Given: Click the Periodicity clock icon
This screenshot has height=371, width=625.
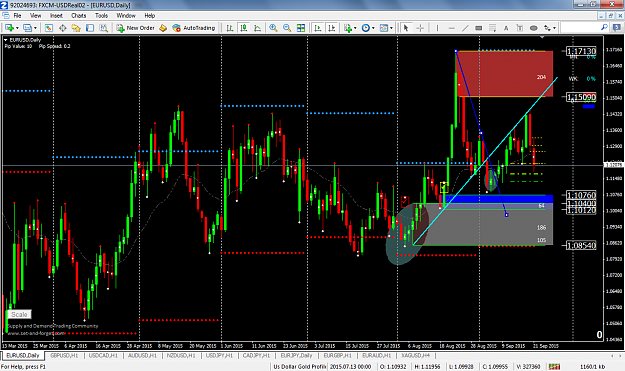Looking at the screenshot, I should (366, 28).
